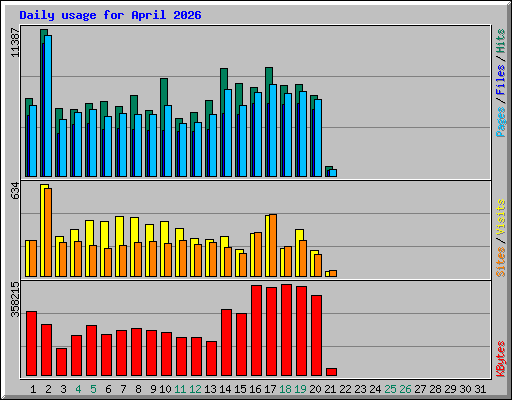This screenshot has height=400, width=512.
Task: Click green weekend day 18 label
Action: (x=285, y=389)
